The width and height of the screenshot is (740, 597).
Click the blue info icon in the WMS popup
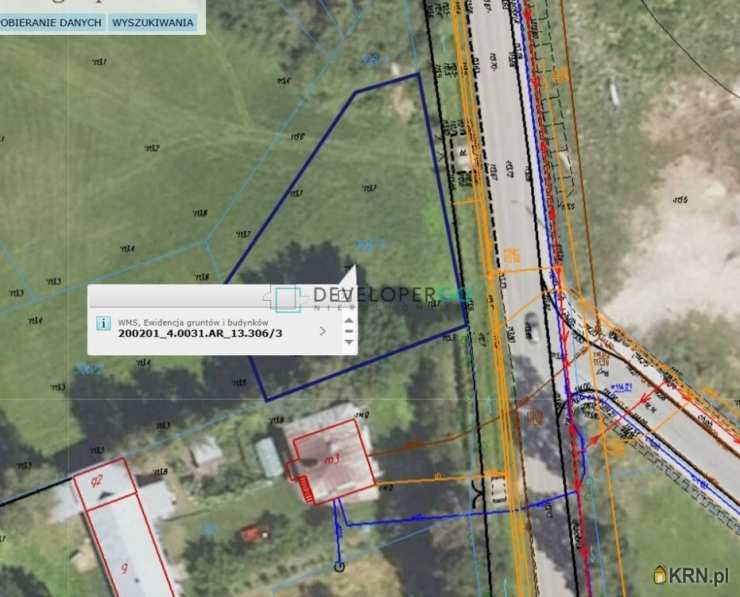click(102, 323)
